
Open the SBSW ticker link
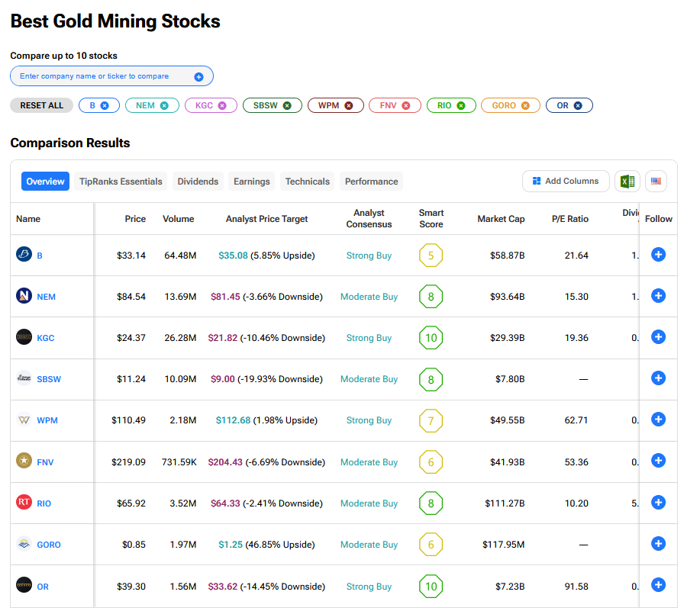(47, 379)
